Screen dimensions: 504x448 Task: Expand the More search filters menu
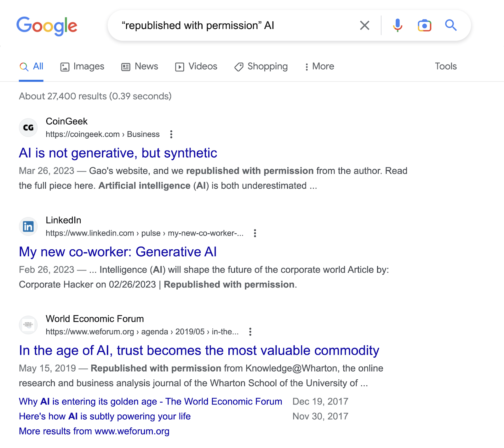319,66
